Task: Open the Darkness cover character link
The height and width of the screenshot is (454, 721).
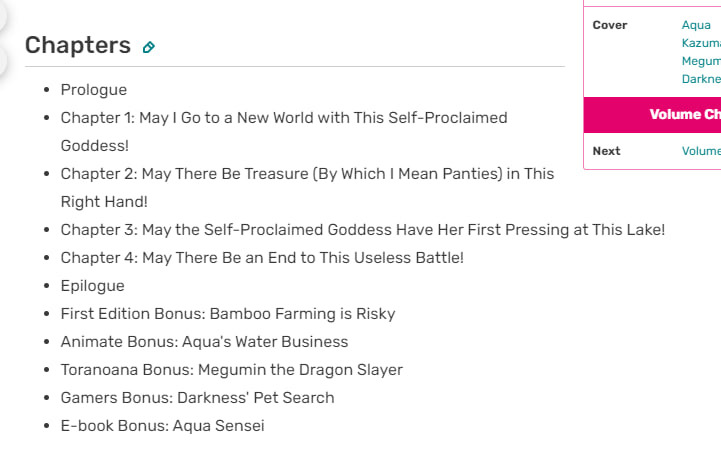Action: [701, 79]
